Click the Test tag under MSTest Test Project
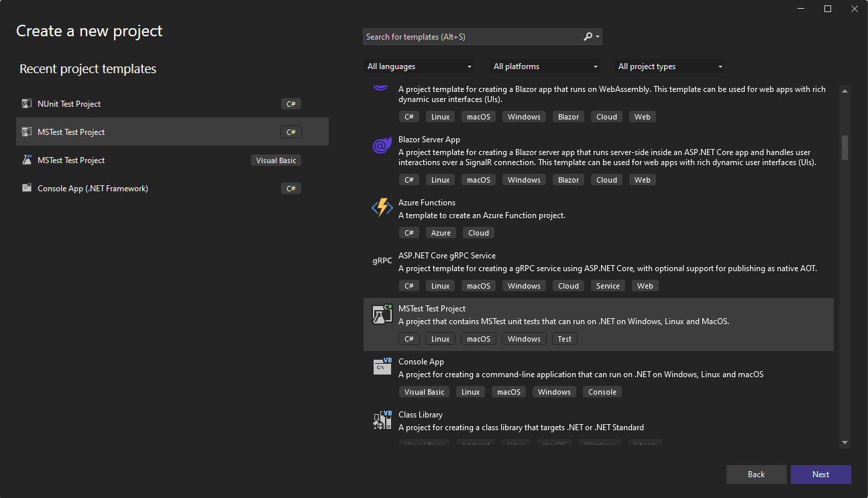The image size is (868, 498). (x=565, y=339)
